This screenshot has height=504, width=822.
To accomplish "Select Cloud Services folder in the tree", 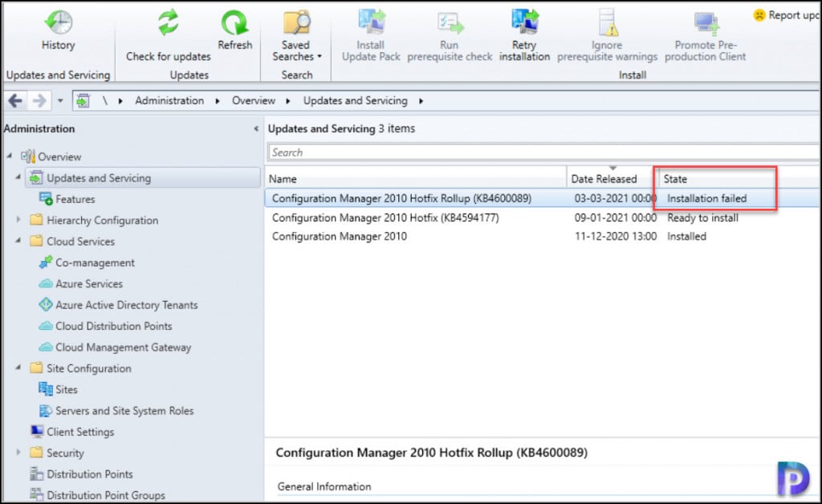I will pos(81,241).
